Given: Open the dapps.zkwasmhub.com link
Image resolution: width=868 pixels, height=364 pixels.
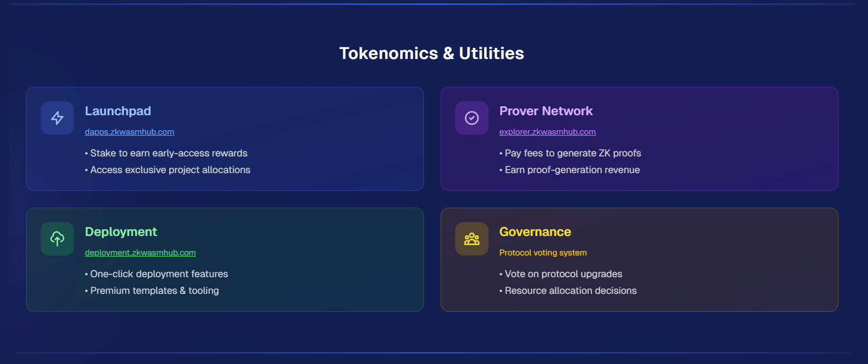Looking at the screenshot, I should pos(130,132).
